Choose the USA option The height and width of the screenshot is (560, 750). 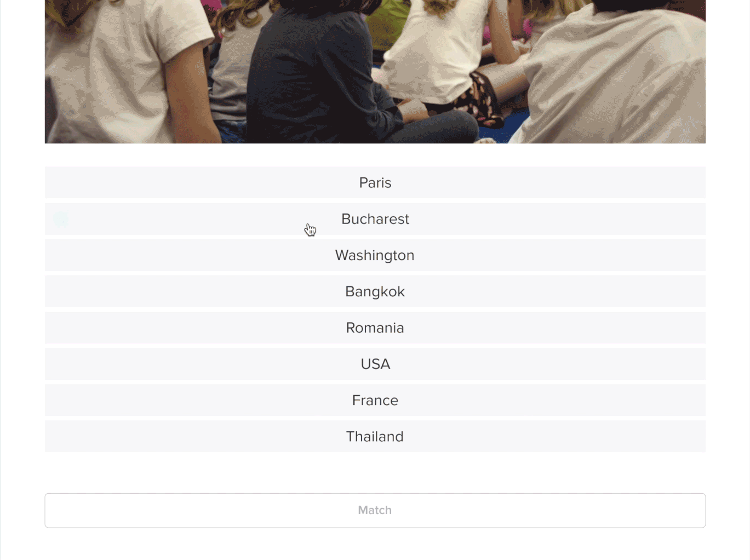pos(375,364)
